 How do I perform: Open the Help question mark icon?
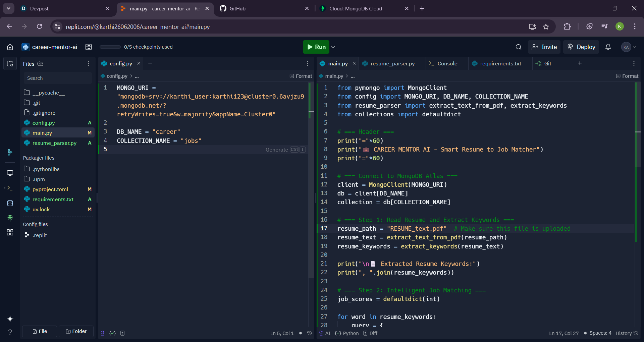click(10, 332)
